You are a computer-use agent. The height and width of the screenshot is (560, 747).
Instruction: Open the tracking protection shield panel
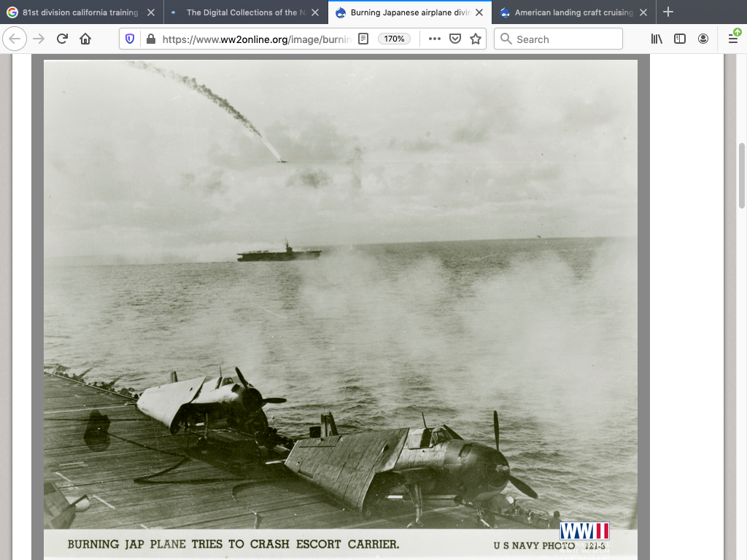coord(130,39)
